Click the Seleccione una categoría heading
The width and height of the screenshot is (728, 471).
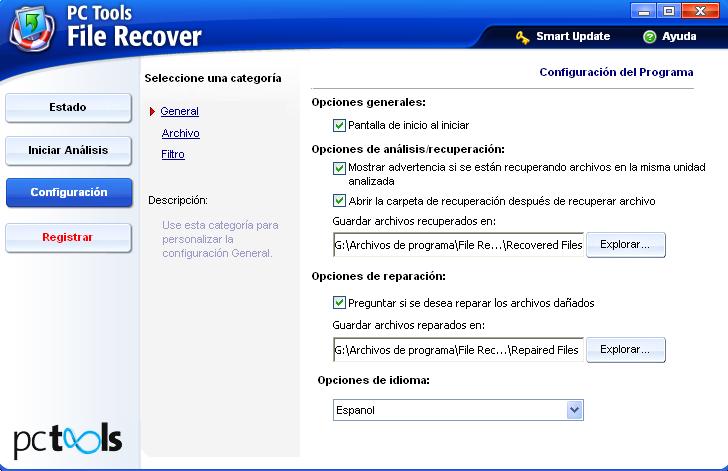click(213, 78)
